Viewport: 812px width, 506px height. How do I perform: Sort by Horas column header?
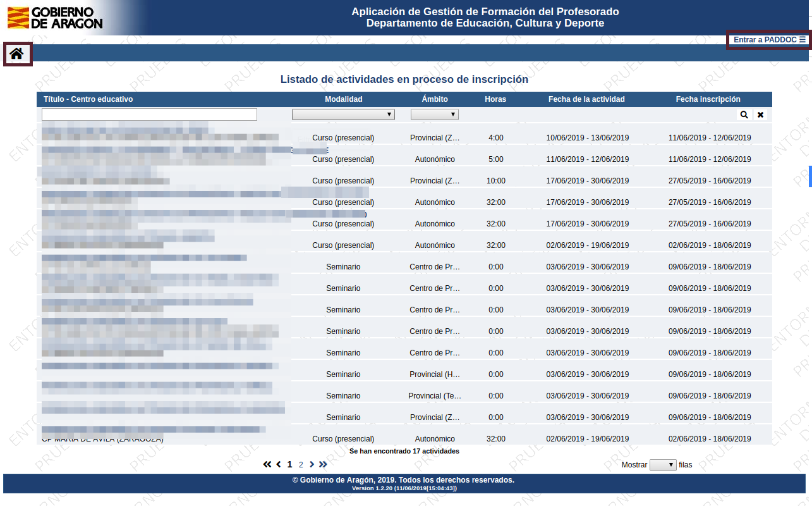point(495,99)
